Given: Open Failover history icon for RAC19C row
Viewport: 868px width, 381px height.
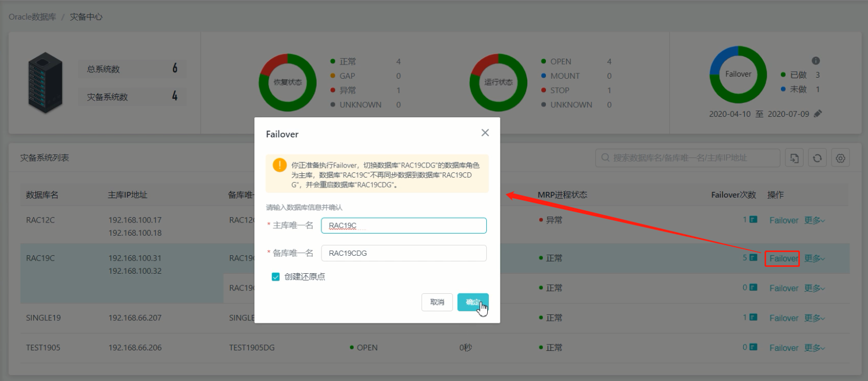Looking at the screenshot, I should pyautogui.click(x=753, y=257).
